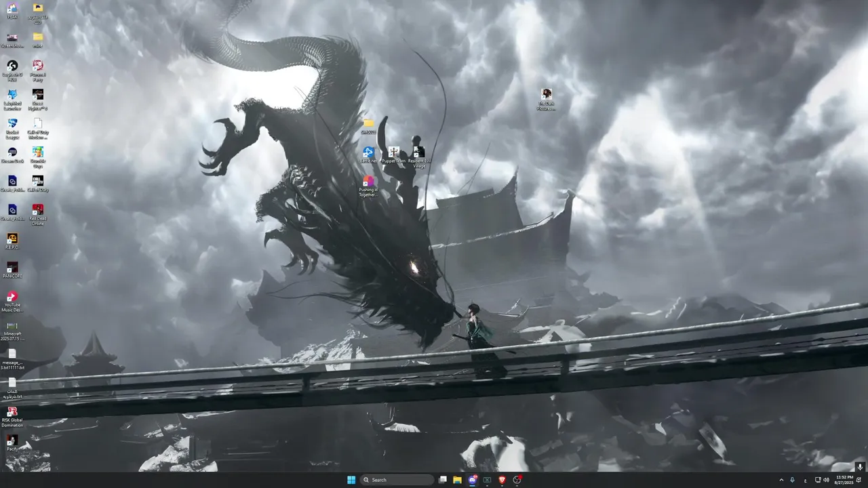Select the Red Dead Online shortcut
Screen dimensions: 868x488
pyautogui.click(x=38, y=214)
